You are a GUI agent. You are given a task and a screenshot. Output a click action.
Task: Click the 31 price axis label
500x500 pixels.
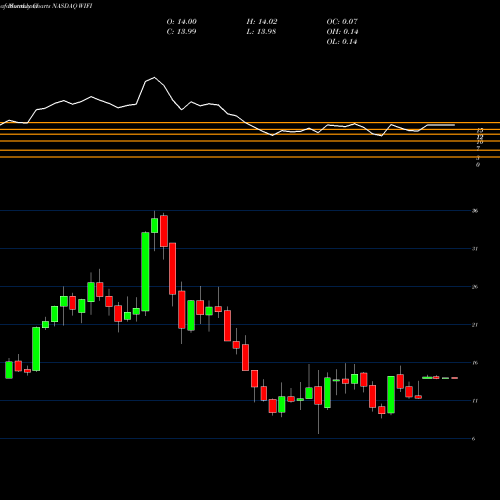point(475,249)
